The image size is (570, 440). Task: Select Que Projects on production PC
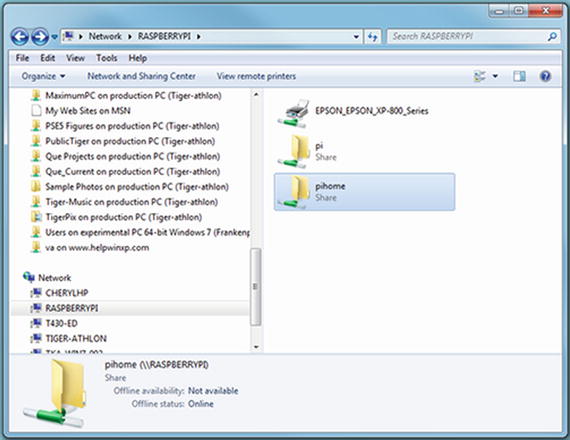(132, 156)
